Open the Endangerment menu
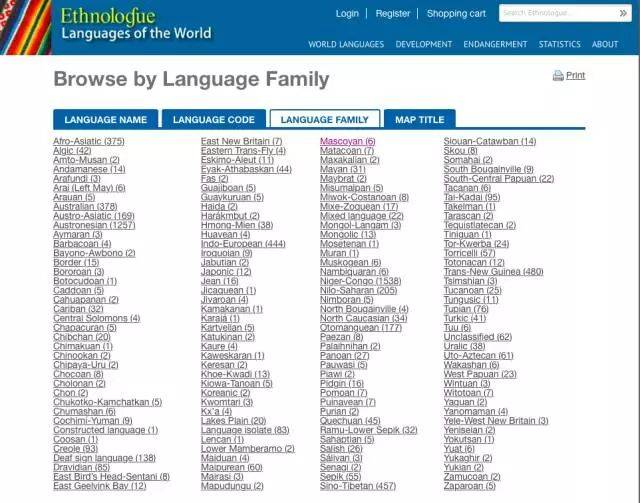This screenshot has width=640, height=503. [495, 44]
